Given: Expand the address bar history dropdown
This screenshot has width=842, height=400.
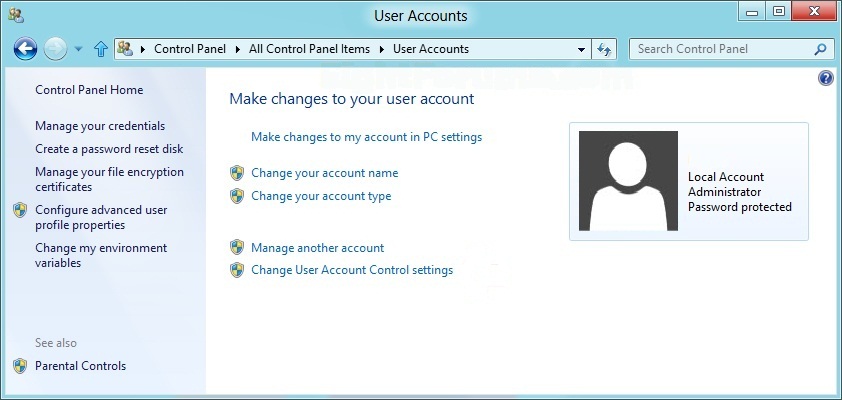Looking at the screenshot, I should click(x=581, y=49).
